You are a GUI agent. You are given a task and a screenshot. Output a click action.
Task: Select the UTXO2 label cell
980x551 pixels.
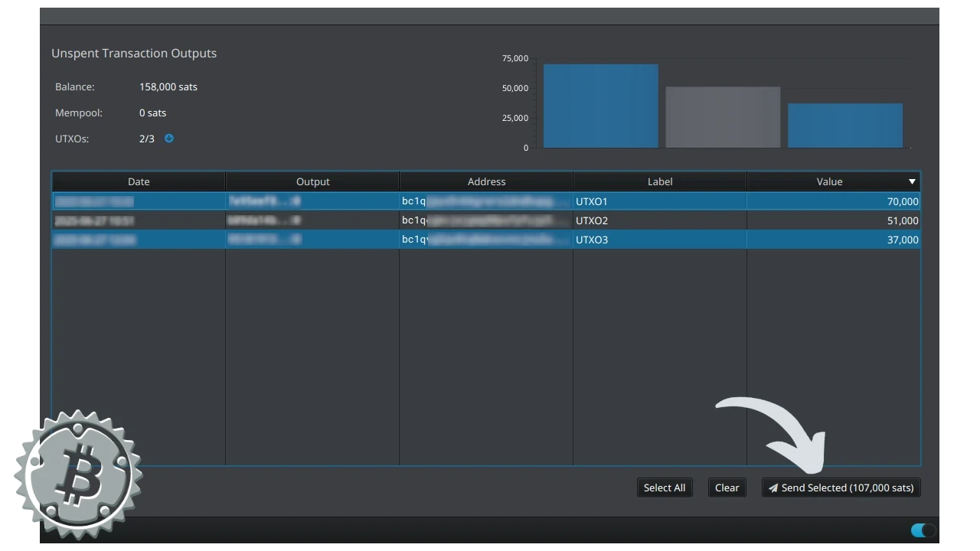(660, 220)
